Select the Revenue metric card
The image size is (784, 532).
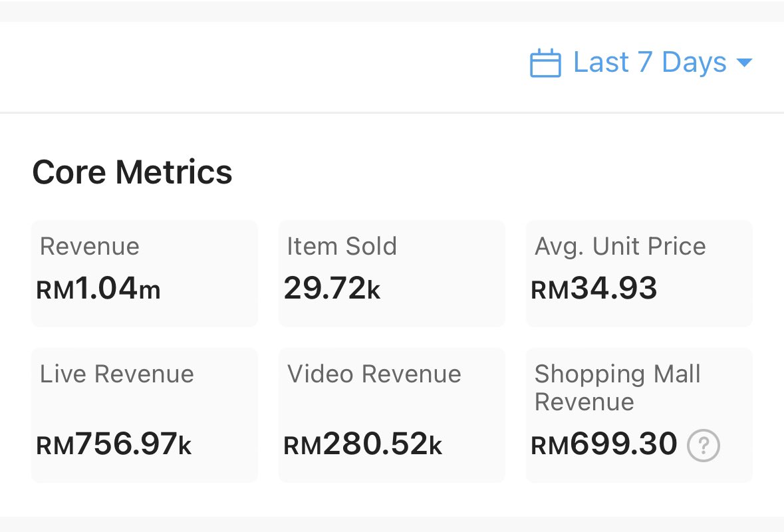pyautogui.click(x=144, y=273)
